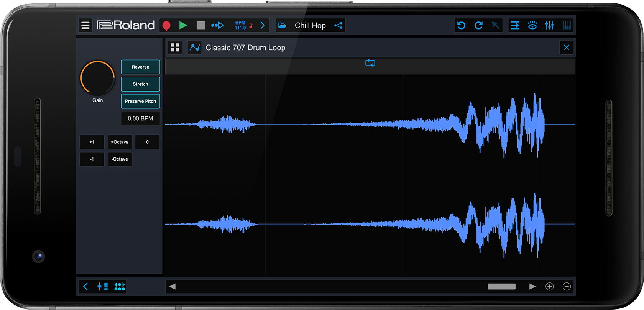Viewport: 644px width, 310px height.
Task: Toggle the eye visibility icon in toolbar
Action: coord(532,25)
